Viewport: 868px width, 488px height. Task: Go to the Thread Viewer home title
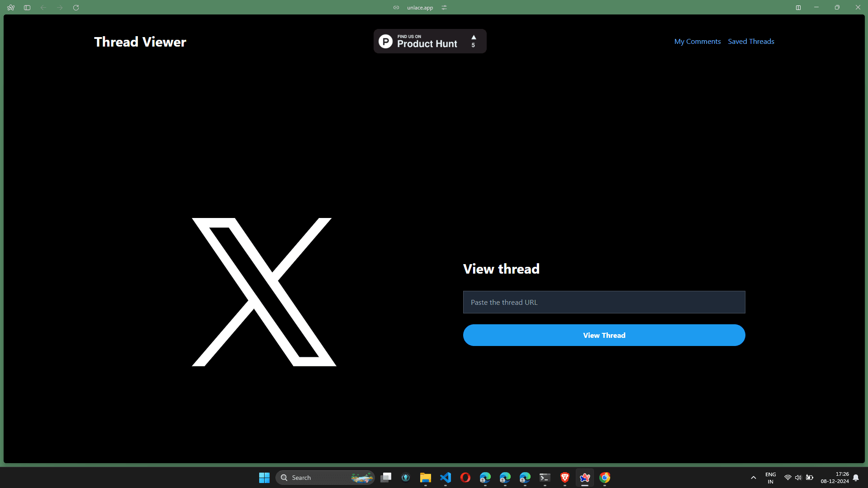coord(140,42)
